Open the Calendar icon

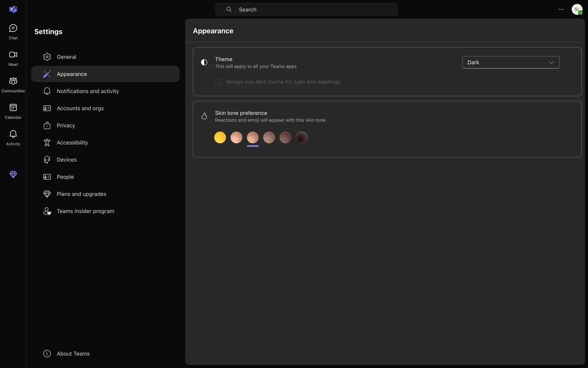[x=13, y=111]
